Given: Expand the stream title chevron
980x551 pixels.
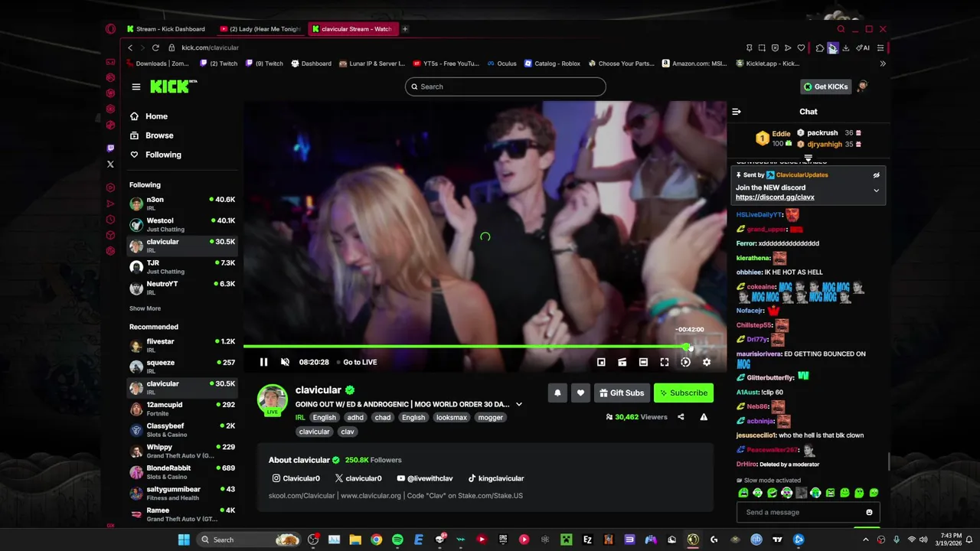Looking at the screenshot, I should point(518,404).
